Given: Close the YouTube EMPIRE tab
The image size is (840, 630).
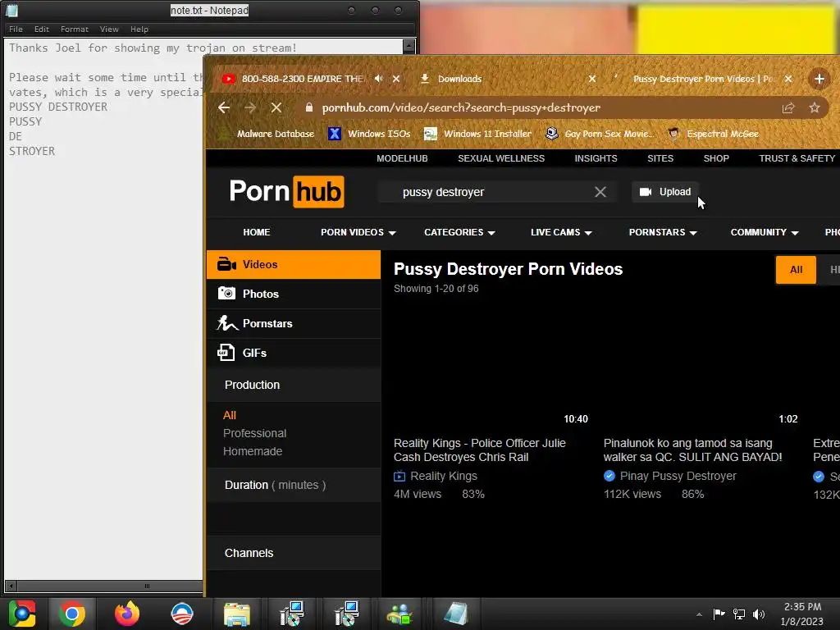Looking at the screenshot, I should point(396,79).
